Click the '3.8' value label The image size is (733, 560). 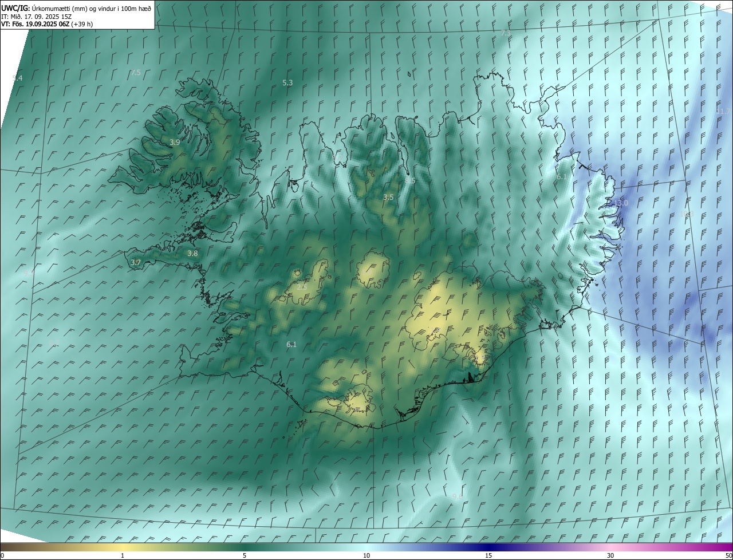[x=192, y=253]
